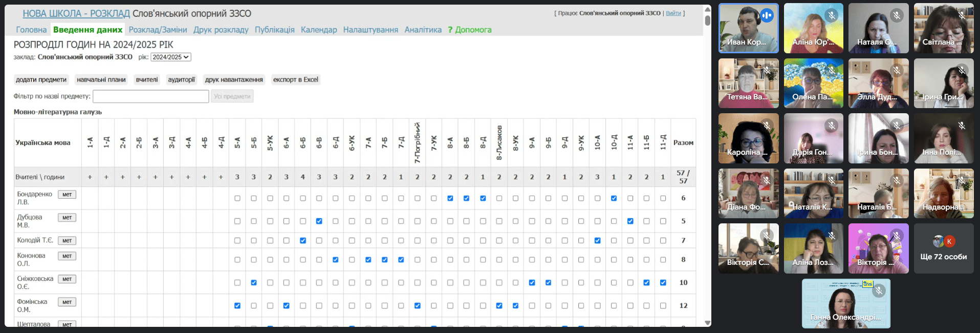Click the speaking indicator on Иван Кор tile
980x333 pixels.
(767, 15)
